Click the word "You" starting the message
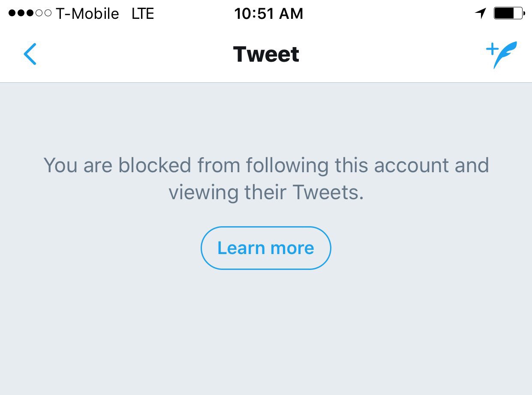 (x=60, y=165)
